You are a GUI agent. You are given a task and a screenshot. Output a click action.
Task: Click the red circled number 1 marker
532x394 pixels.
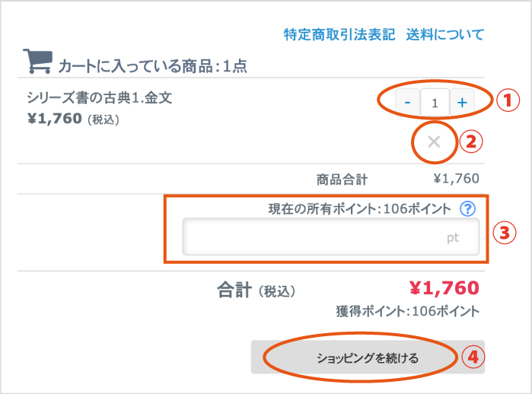(x=507, y=100)
